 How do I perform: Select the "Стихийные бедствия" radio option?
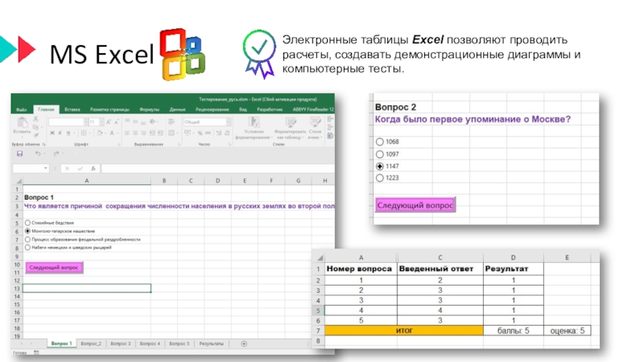27,223
